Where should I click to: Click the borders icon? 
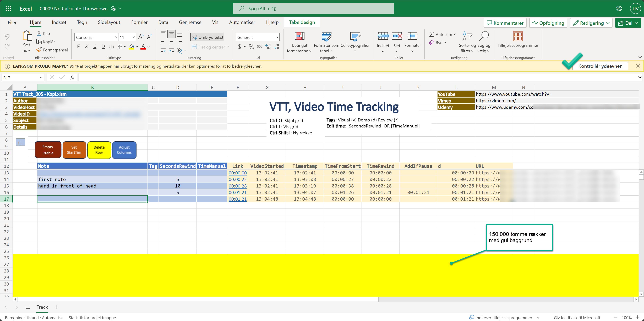click(120, 47)
